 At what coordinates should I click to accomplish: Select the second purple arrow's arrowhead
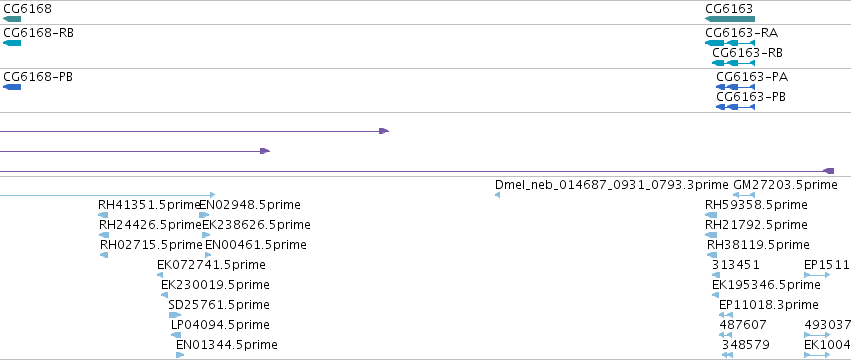pyautogui.click(x=265, y=151)
